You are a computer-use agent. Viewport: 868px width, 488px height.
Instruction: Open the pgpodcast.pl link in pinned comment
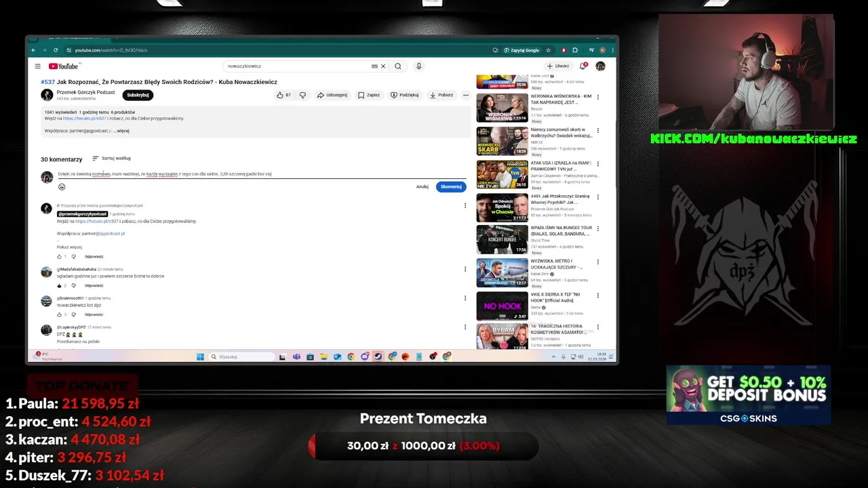(x=111, y=234)
